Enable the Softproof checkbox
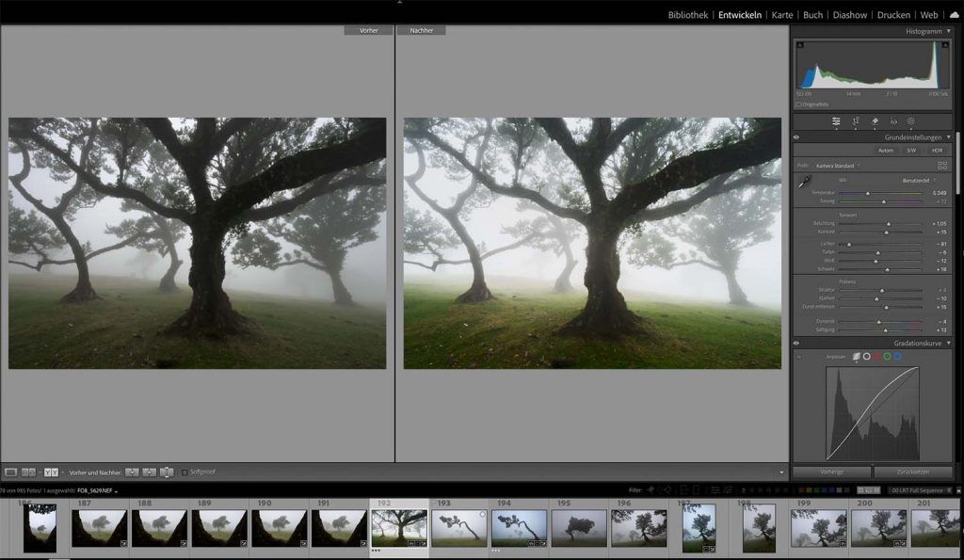This screenshot has height=560, width=964. pos(185,472)
